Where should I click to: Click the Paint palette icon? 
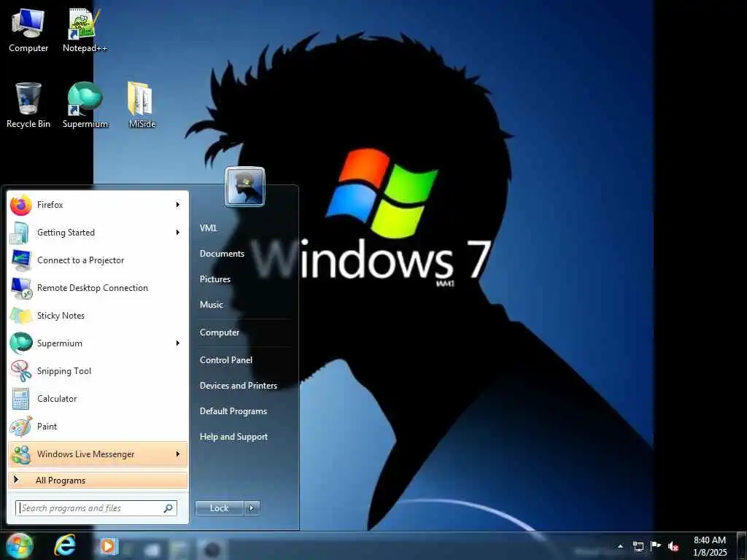coord(20,426)
